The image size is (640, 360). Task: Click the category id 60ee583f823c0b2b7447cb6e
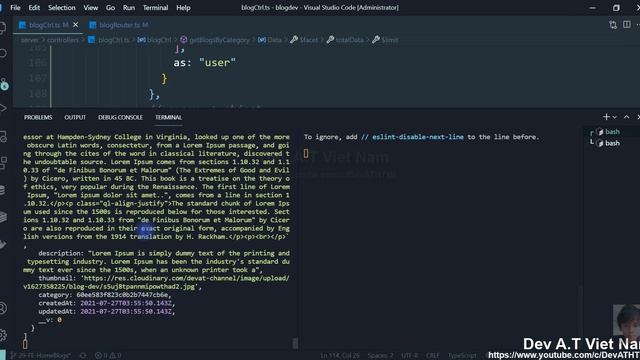122,295
